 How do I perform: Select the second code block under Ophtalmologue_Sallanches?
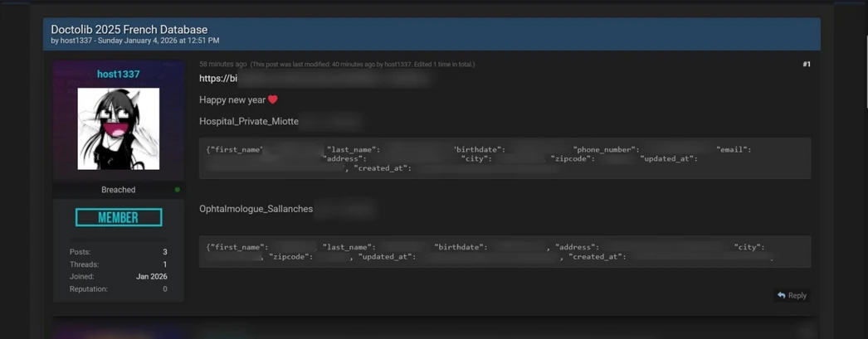(x=505, y=252)
